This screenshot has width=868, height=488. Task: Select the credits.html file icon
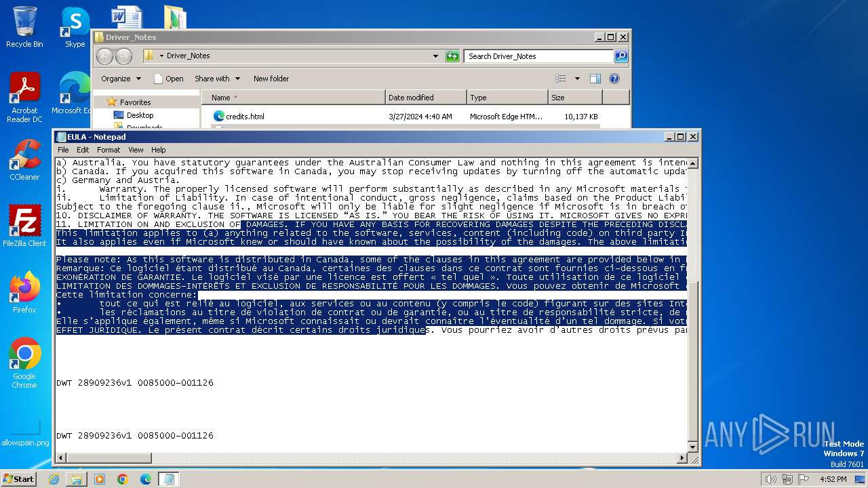pos(218,116)
